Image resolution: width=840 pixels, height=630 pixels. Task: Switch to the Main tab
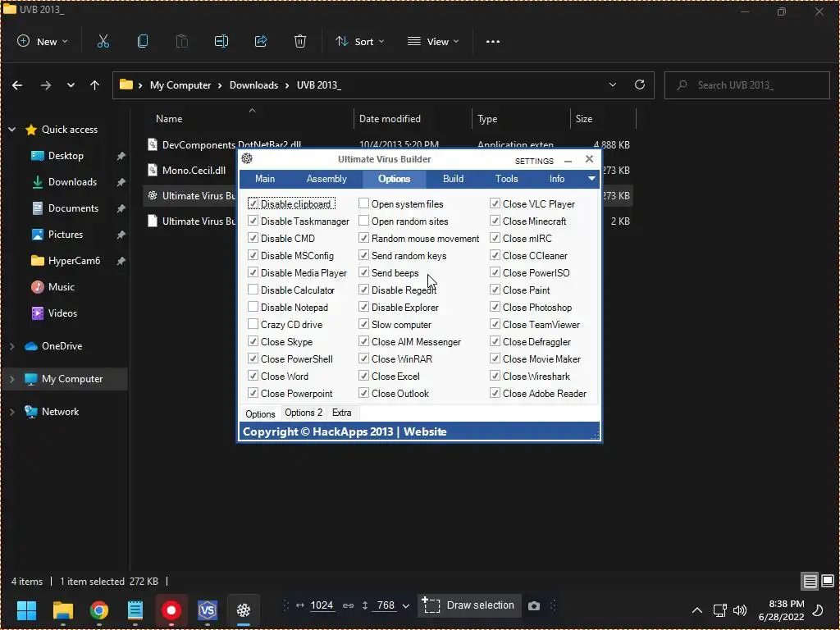pos(265,179)
